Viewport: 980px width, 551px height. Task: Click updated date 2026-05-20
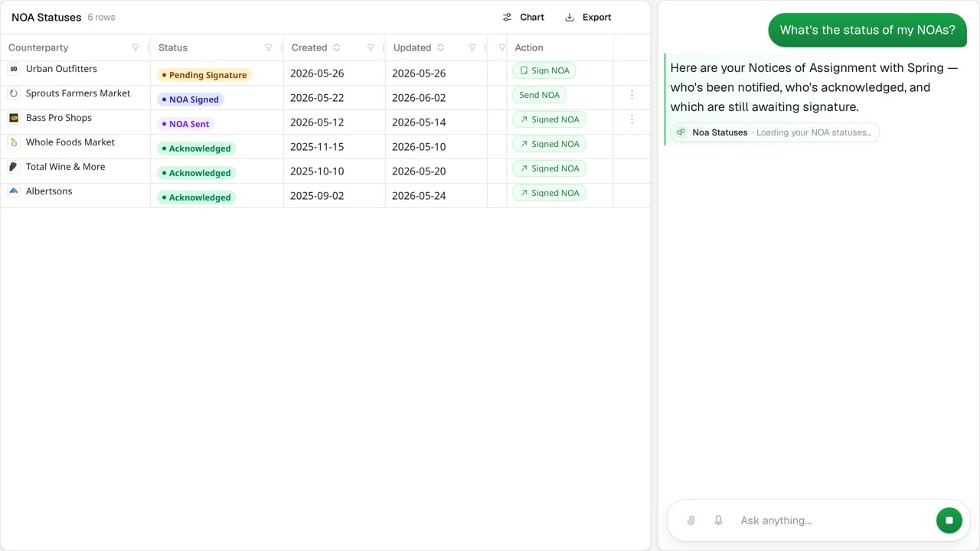pos(419,171)
